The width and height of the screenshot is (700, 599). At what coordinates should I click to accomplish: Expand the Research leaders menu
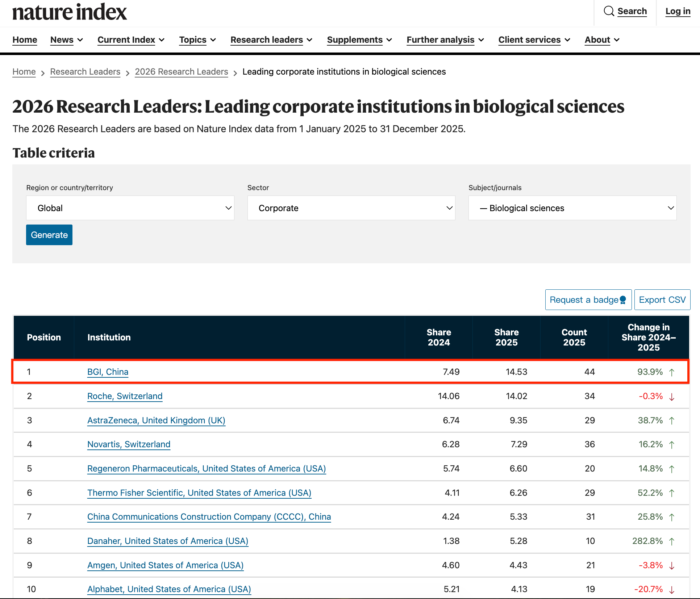[x=271, y=40]
